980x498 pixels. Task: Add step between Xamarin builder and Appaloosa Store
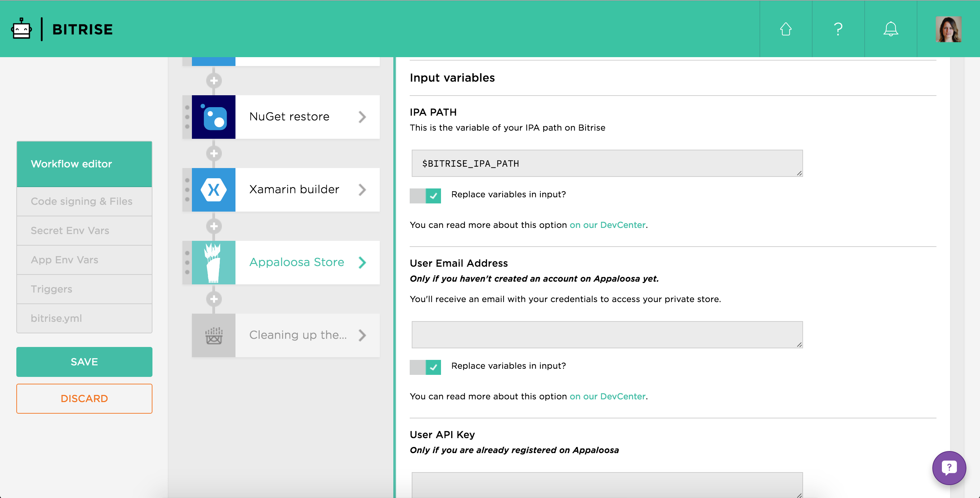point(214,226)
